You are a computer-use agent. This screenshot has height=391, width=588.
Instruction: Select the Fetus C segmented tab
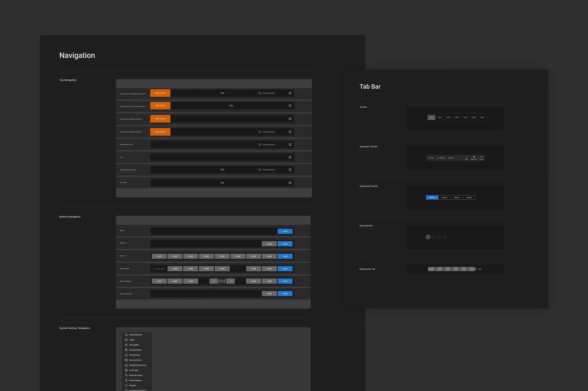(x=457, y=198)
